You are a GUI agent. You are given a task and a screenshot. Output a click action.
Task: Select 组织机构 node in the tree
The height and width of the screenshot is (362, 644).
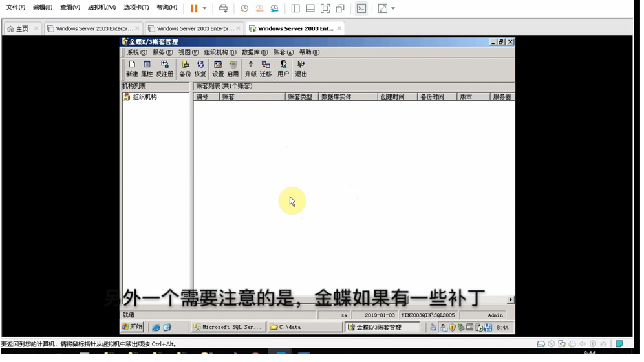pos(145,97)
